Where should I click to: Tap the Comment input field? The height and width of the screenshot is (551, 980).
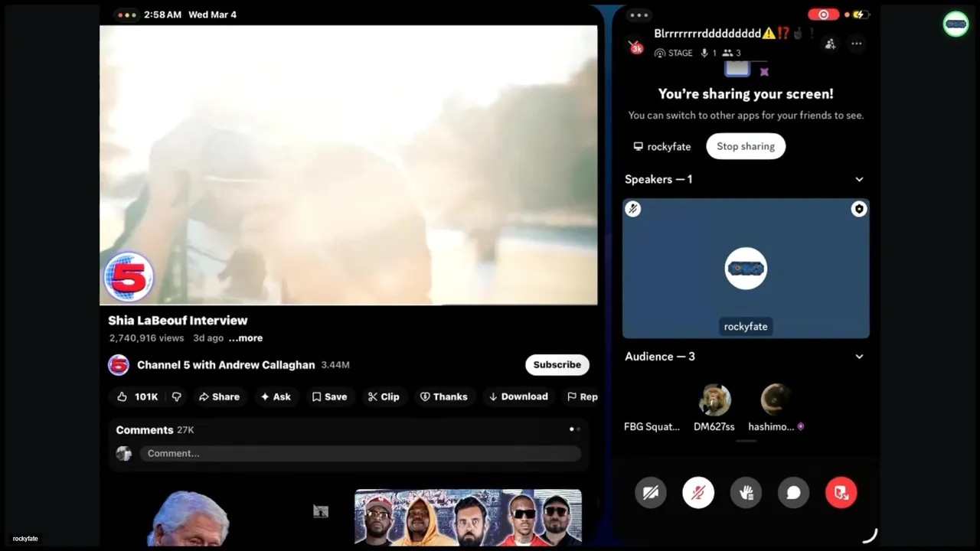tap(360, 453)
